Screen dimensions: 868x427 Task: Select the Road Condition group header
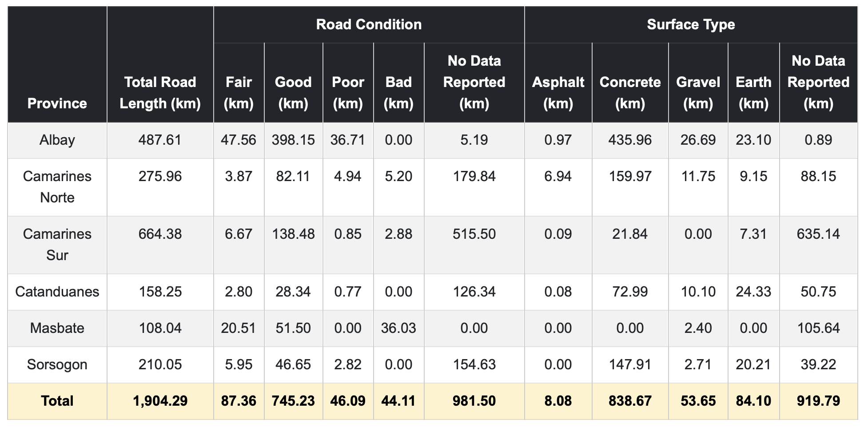point(369,24)
